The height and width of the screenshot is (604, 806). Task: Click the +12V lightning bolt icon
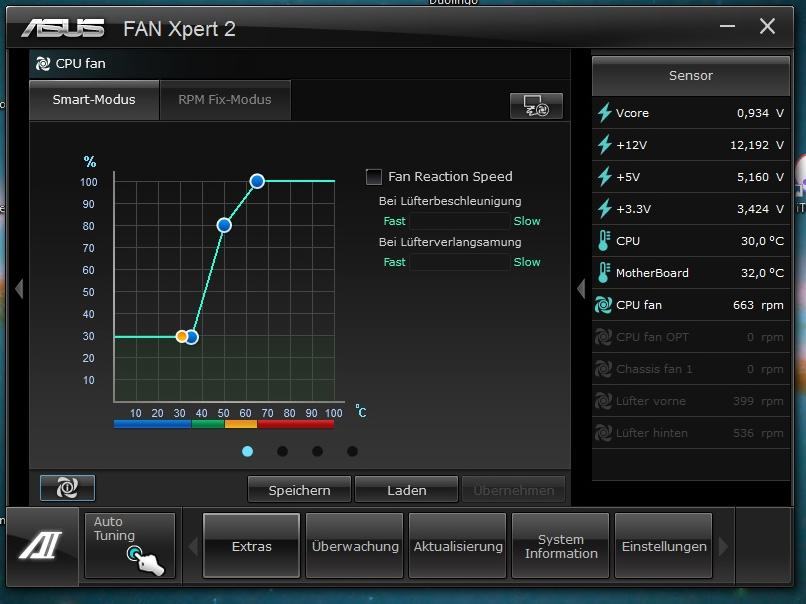click(604, 145)
